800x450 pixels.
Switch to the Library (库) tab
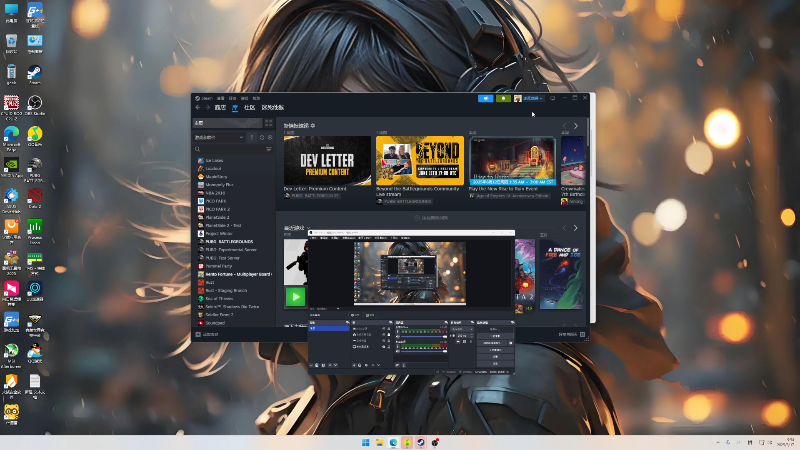pyautogui.click(x=235, y=108)
